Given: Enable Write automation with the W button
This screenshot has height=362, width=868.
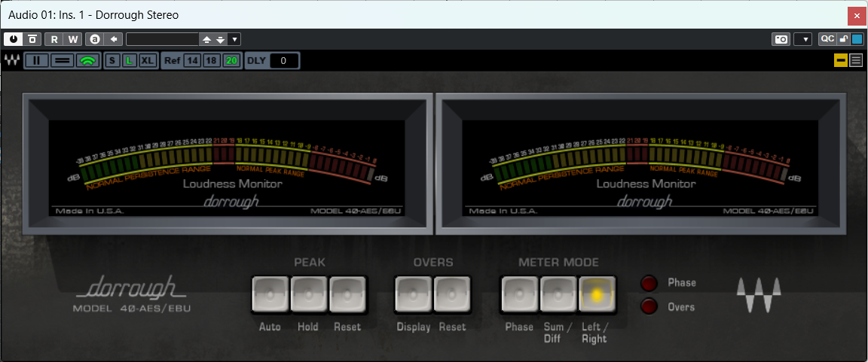Looking at the screenshot, I should tap(72, 39).
